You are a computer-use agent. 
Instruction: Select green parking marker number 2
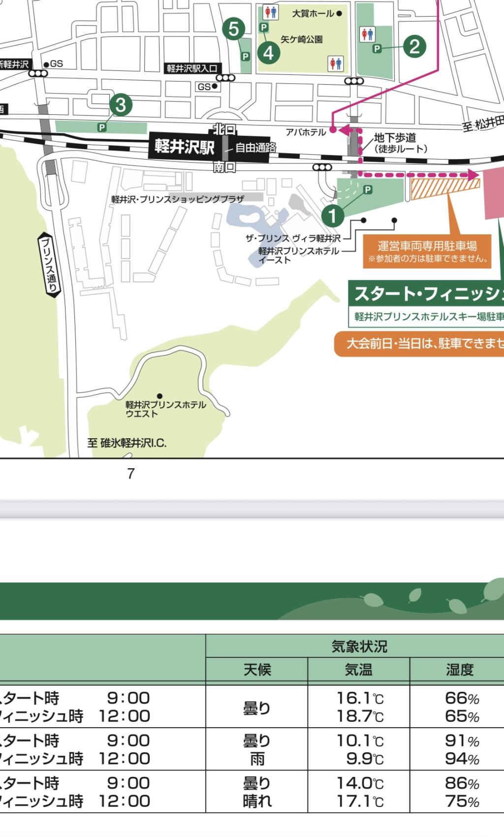[414, 47]
